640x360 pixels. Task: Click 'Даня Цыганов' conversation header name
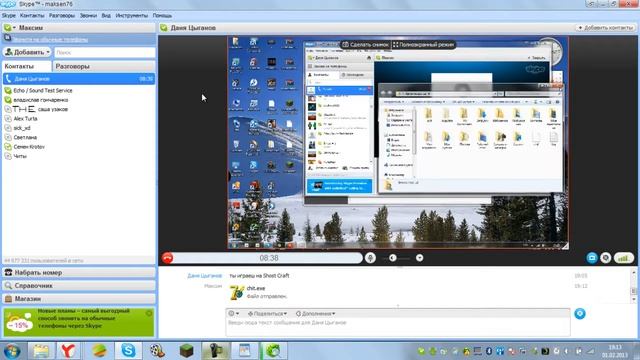coord(193,28)
